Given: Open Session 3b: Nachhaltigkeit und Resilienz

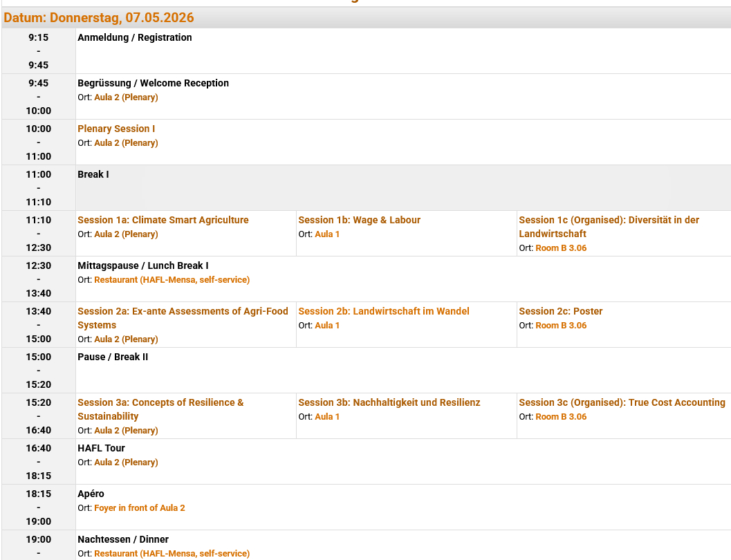Looking at the screenshot, I should point(389,402).
